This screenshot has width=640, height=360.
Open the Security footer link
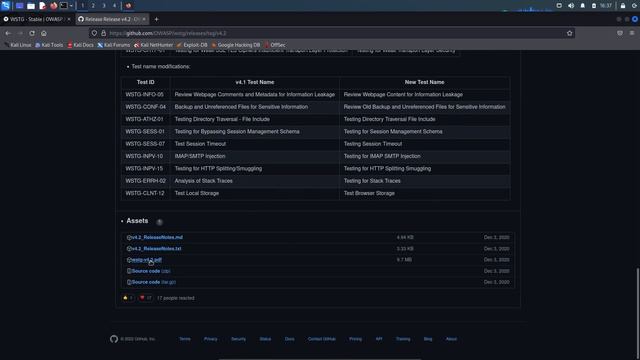[238, 339]
